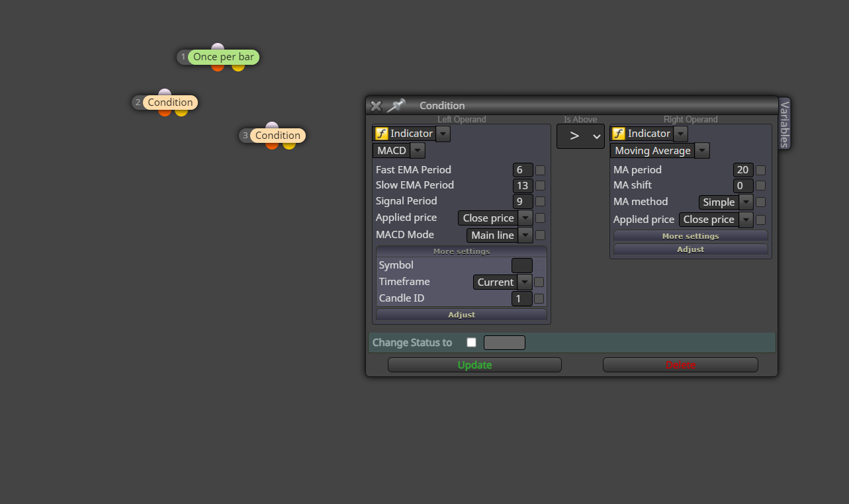849x504 pixels.
Task: Tick the checkbox next to MA shift
Action: click(x=760, y=186)
